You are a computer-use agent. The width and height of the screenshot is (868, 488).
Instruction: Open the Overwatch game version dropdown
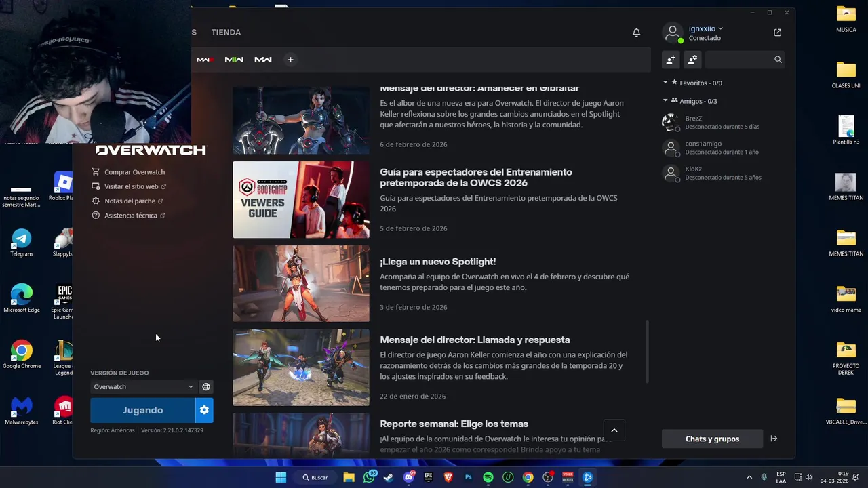143,387
